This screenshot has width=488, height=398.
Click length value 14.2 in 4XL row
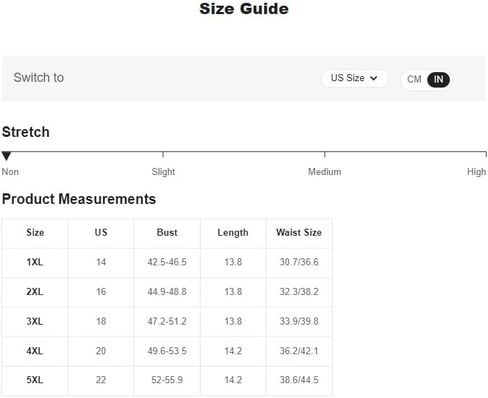[233, 351]
